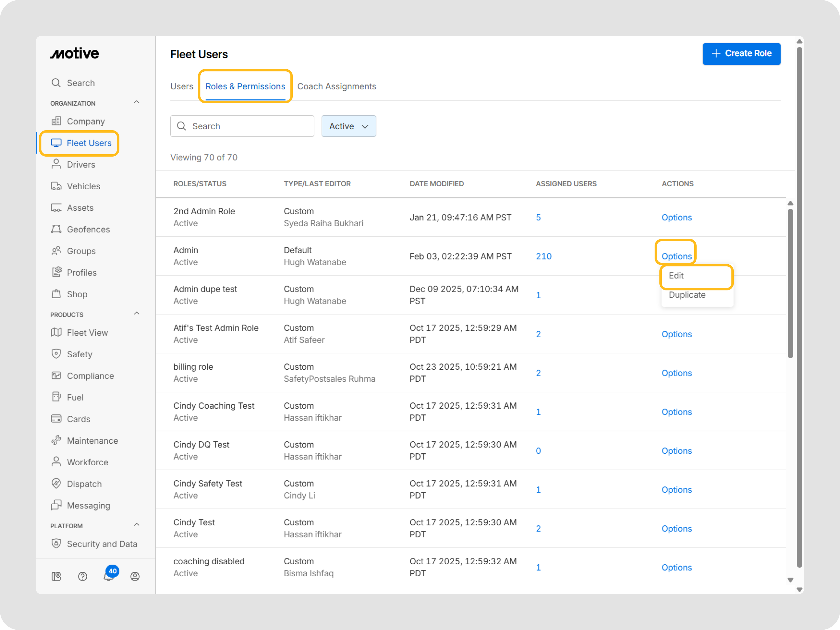Image resolution: width=840 pixels, height=630 pixels.
Task: Switch to the Users tab
Action: (181, 87)
